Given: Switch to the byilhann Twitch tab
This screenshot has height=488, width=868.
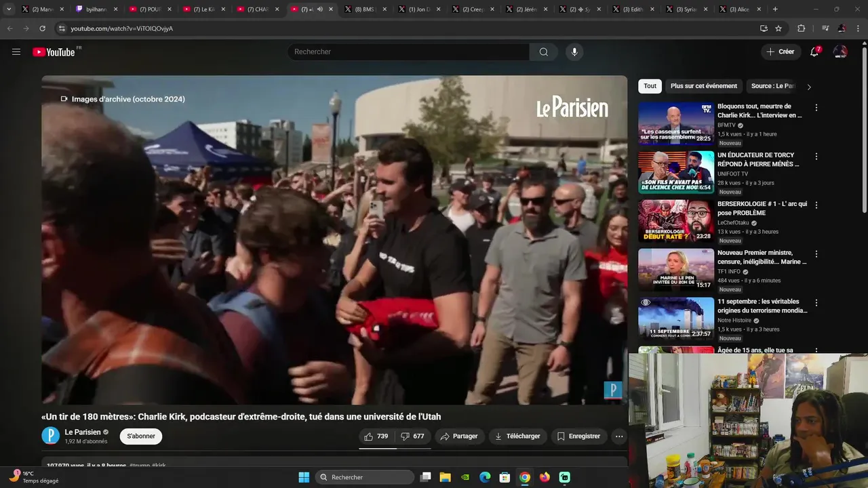Looking at the screenshot, I should (x=96, y=9).
